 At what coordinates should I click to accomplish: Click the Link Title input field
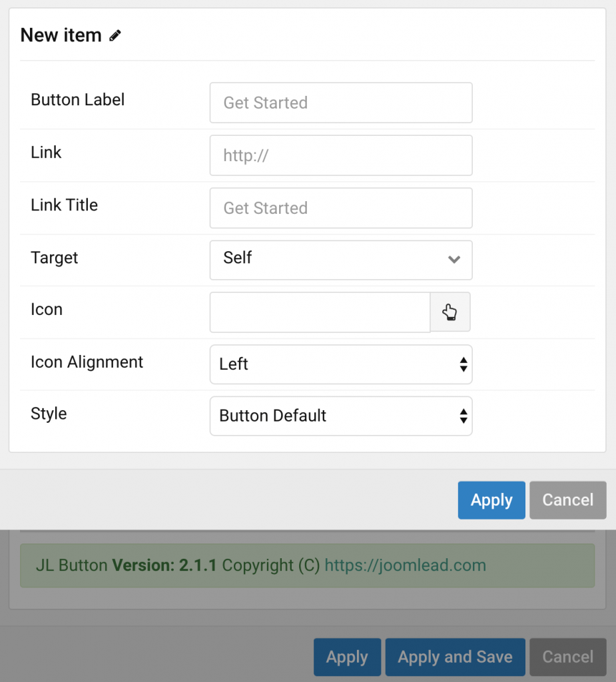click(341, 208)
